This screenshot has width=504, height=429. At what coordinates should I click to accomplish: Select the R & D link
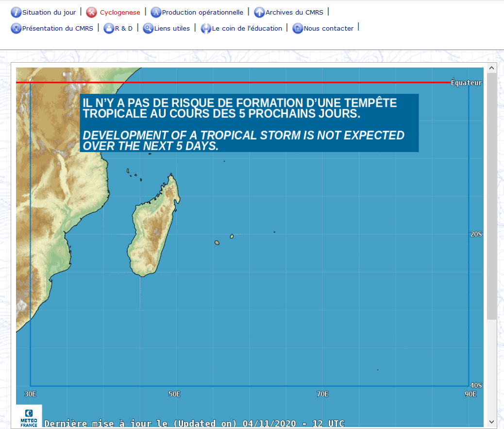124,28
